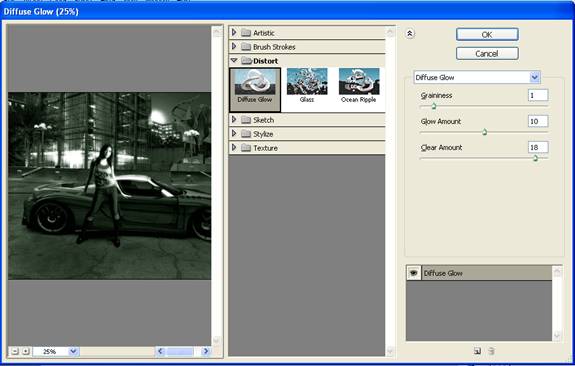The height and width of the screenshot is (366, 575).
Task: Click the preview vertical scrollbar up arrow
Action: pyautogui.click(x=217, y=33)
